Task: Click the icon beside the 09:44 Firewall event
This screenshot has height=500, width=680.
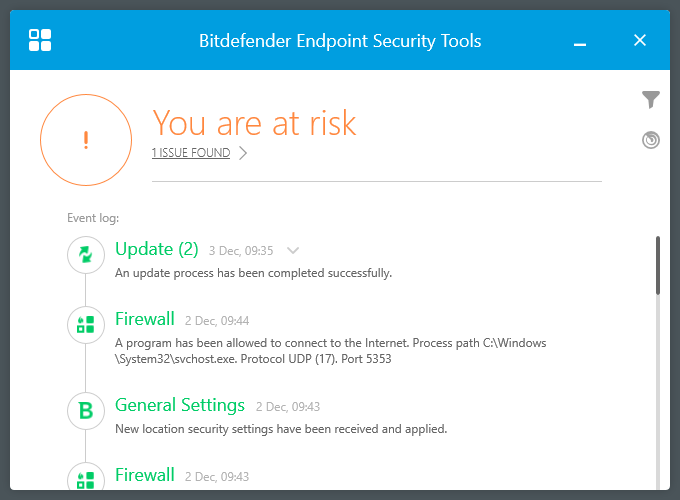Action: pos(86,324)
